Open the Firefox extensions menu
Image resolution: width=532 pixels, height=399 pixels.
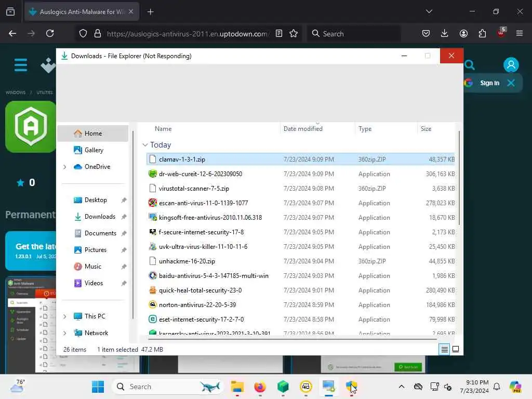pyautogui.click(x=482, y=33)
